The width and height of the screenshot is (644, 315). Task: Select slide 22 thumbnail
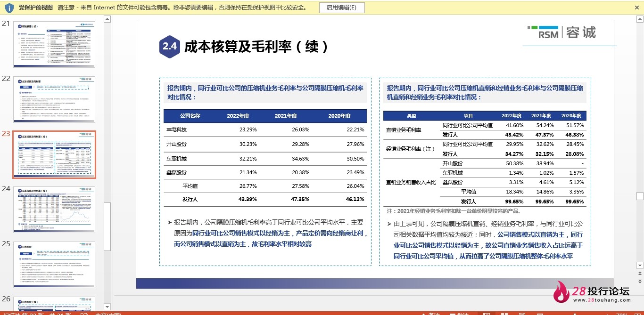[54, 99]
